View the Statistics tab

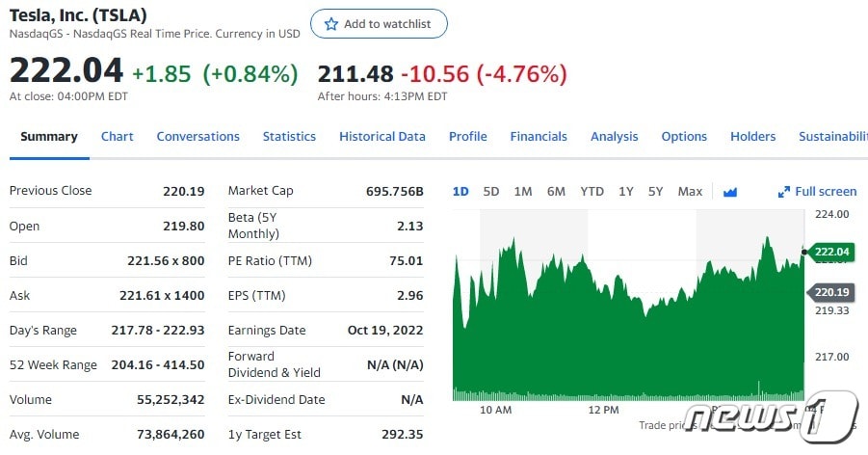click(x=289, y=137)
